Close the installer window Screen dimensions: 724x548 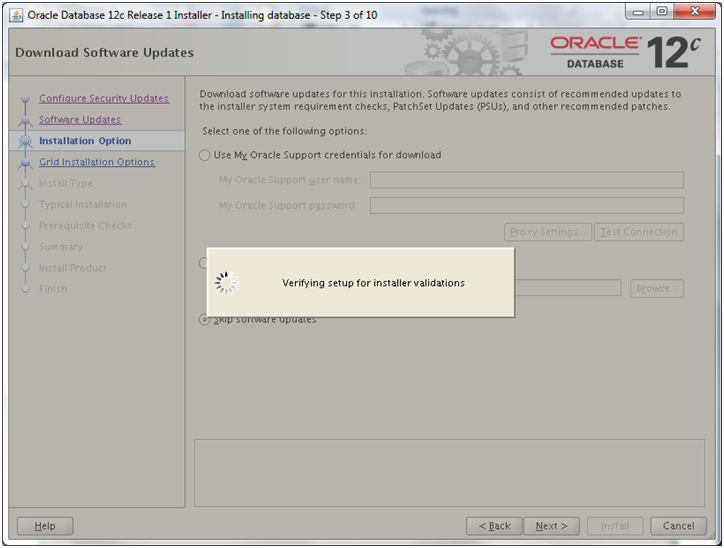coord(694,12)
